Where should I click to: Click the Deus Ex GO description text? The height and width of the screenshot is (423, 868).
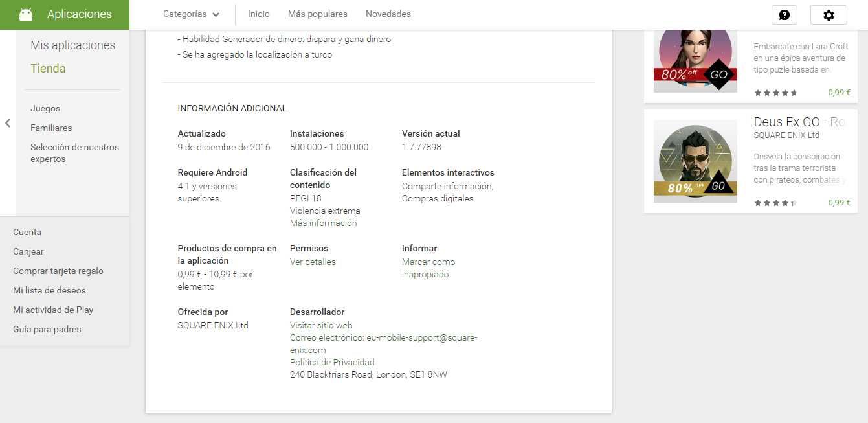800,168
